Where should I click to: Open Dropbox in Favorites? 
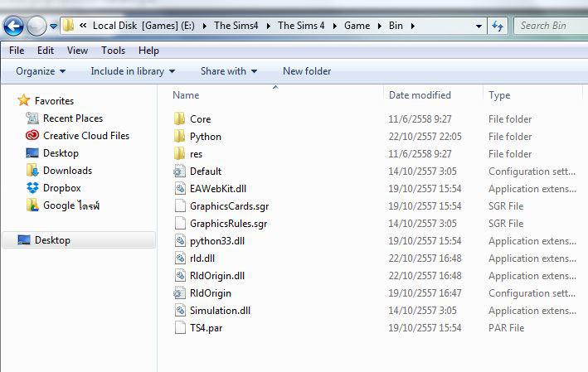(62, 188)
